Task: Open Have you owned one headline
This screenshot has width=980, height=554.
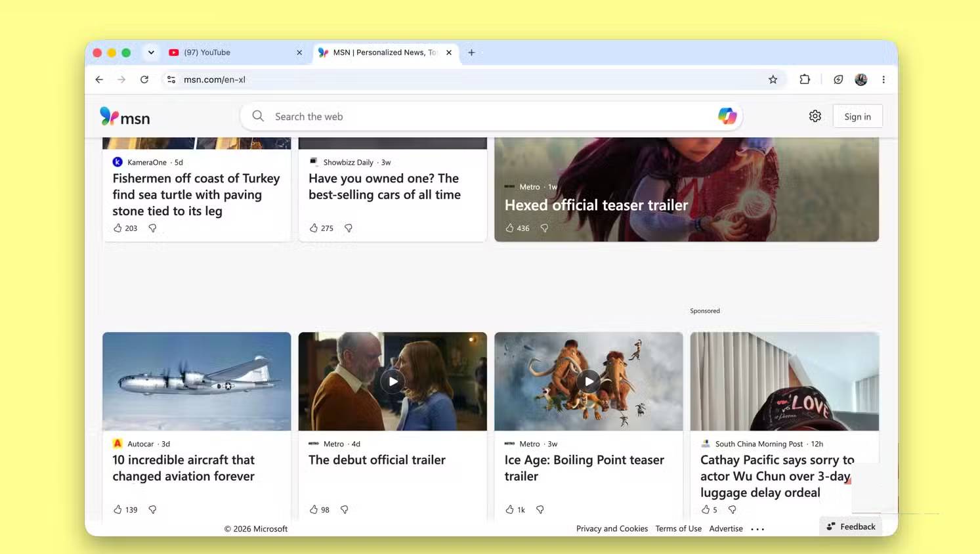Action: pos(385,186)
